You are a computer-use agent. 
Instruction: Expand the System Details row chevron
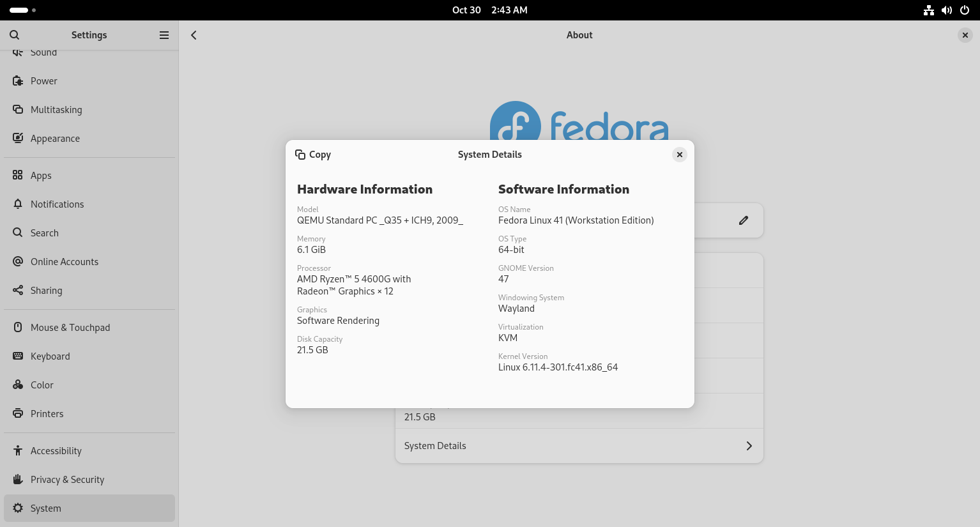click(x=749, y=445)
